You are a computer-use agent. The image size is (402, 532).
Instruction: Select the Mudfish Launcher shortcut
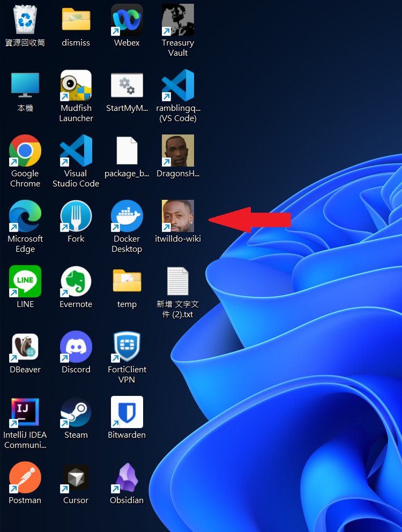[x=76, y=85]
